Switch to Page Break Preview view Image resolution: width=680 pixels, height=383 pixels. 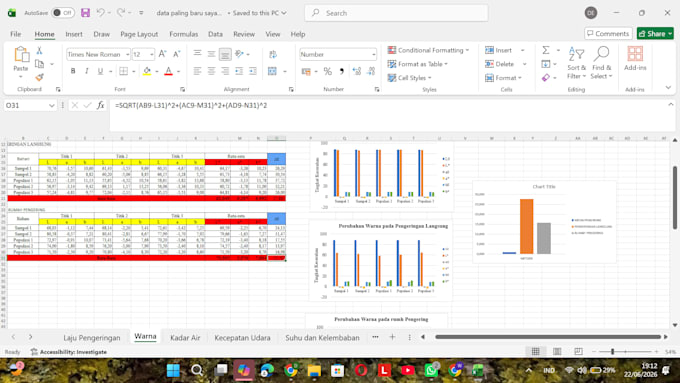tap(578, 351)
